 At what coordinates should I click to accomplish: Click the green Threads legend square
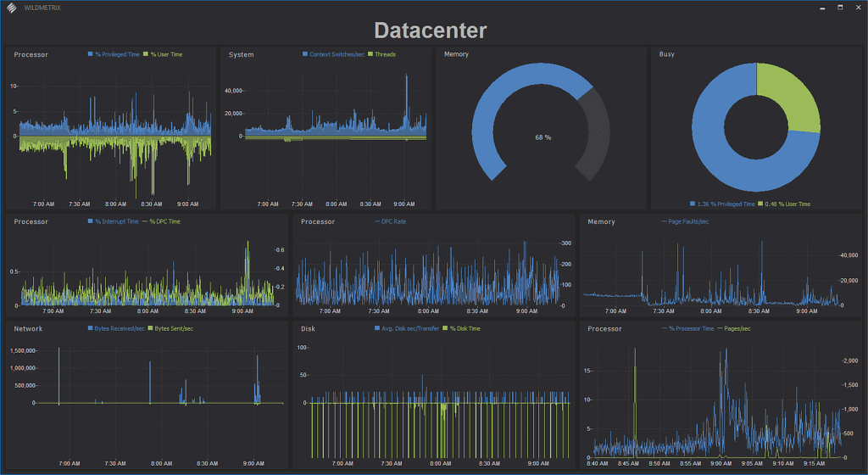click(x=371, y=54)
